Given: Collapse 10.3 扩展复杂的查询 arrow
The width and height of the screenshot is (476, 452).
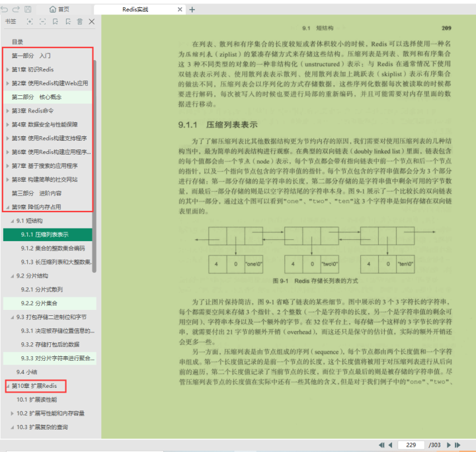Looking at the screenshot, I should click(x=13, y=428).
